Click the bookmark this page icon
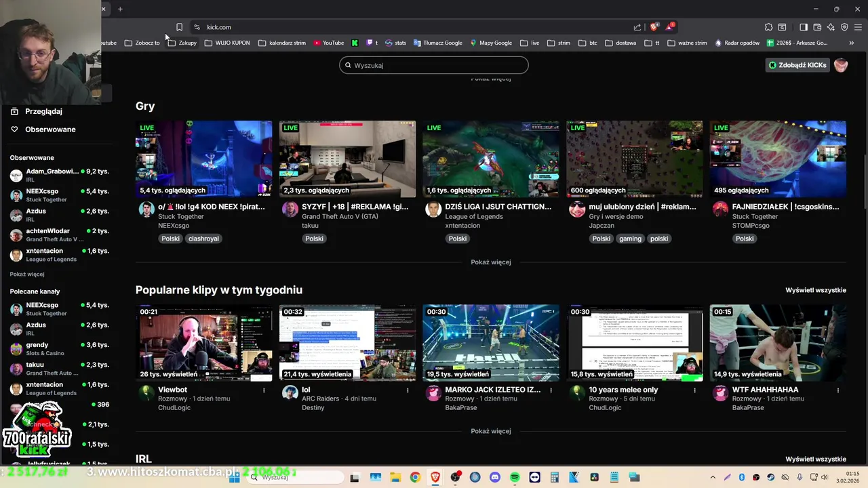 [179, 27]
